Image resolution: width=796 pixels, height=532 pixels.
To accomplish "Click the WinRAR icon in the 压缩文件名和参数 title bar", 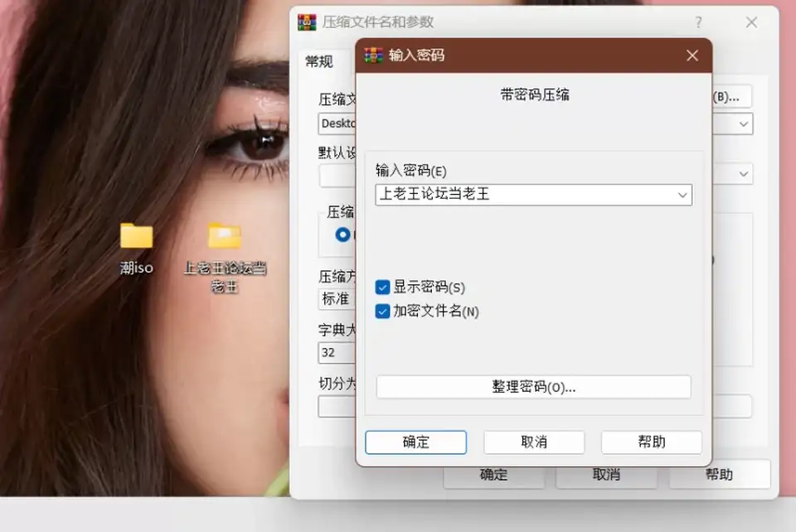I will [x=307, y=22].
